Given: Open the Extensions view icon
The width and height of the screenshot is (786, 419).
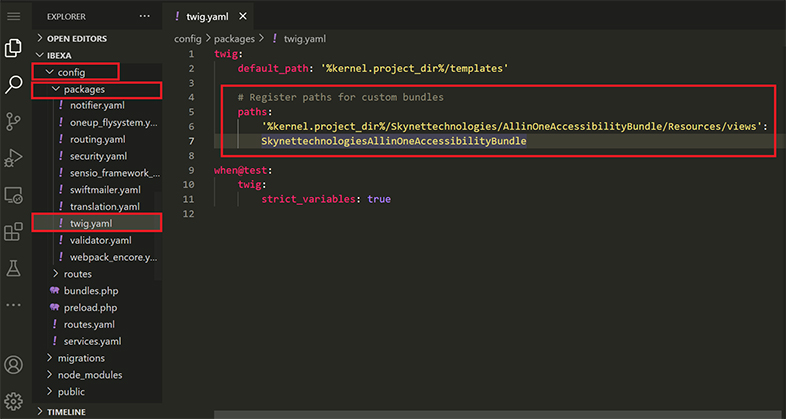Looking at the screenshot, I should coord(14,232).
